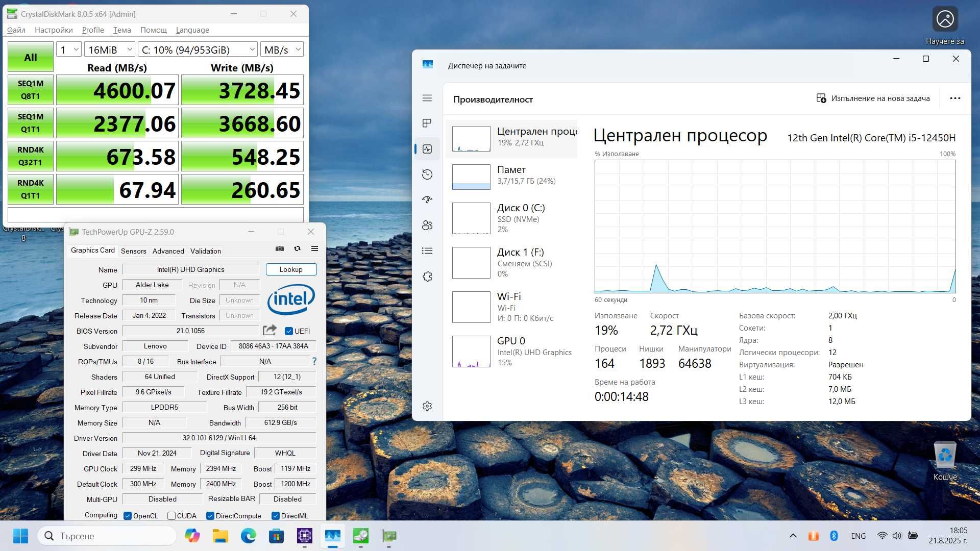Launch Microsoft Edge from the taskbar
The image size is (980, 551).
coord(249,536)
